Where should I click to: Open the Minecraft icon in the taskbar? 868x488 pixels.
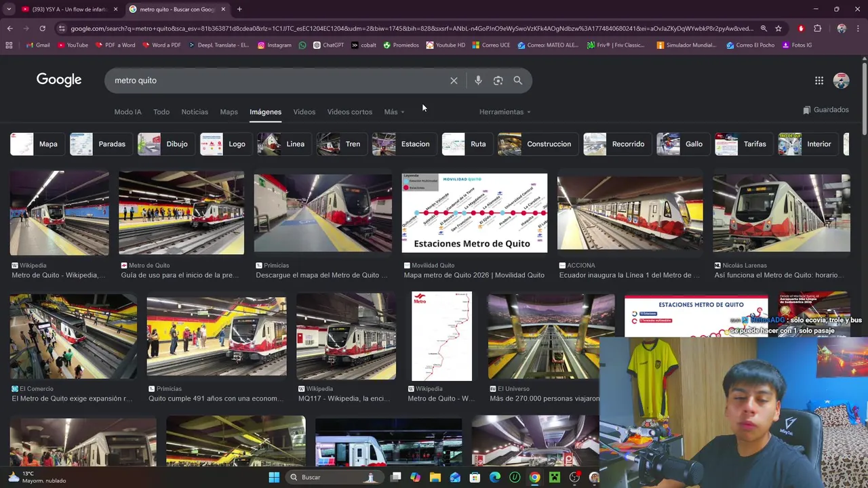(x=555, y=477)
